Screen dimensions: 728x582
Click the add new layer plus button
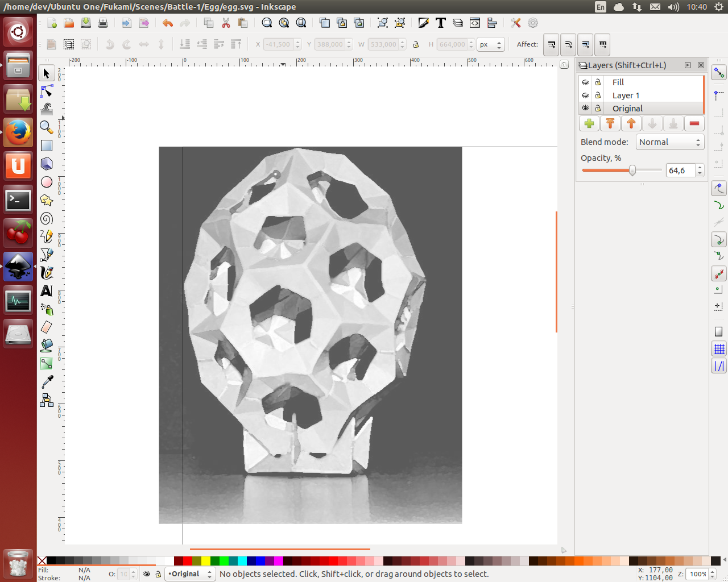589,123
